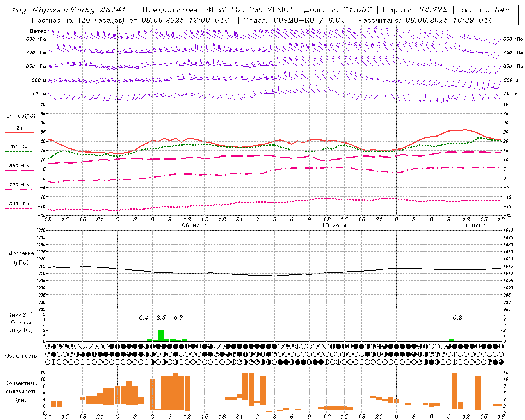Click the Долгота: 71.657 value
The image size is (525, 420).
click(x=338, y=10)
